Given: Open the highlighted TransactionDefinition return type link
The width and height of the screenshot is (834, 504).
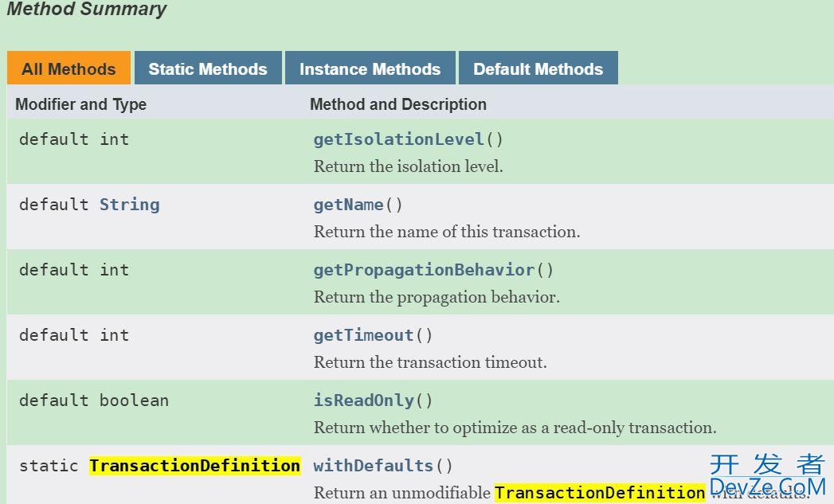Looking at the screenshot, I should coord(194,466).
